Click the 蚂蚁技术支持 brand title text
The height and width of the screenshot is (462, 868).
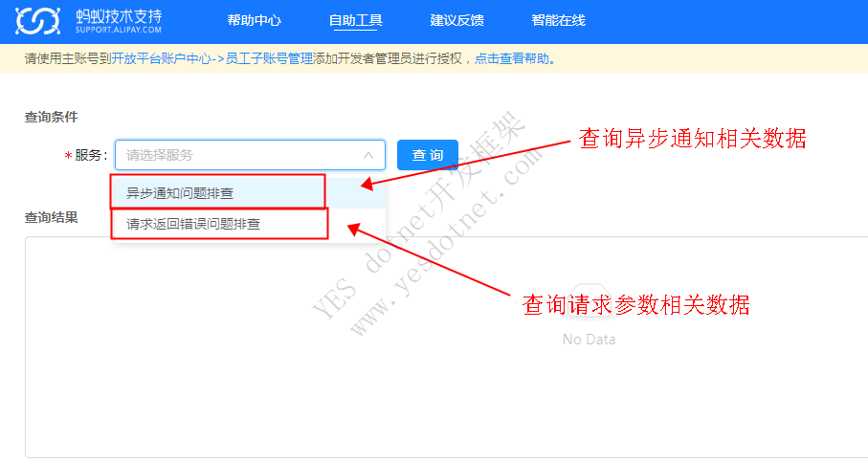click(x=119, y=15)
